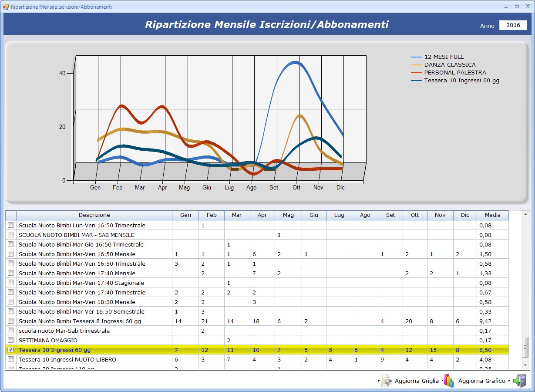Enable Scuola Nuoto Bimbi Tessera 8 Ingressi checkbox

point(11,321)
